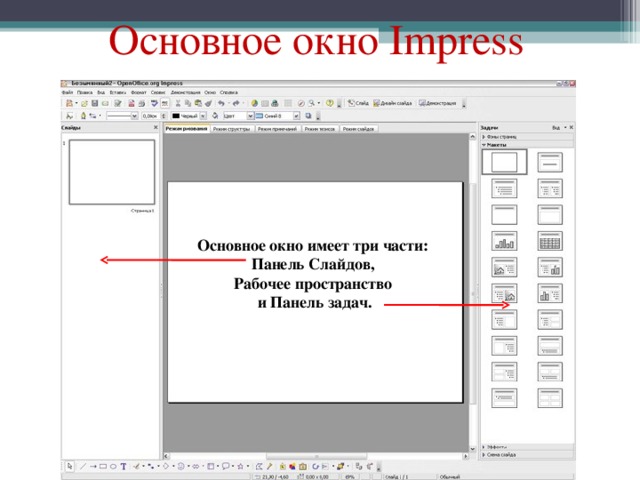
Task: Select slide 1 thumbnail in Слайды panel
Action: coord(112,172)
